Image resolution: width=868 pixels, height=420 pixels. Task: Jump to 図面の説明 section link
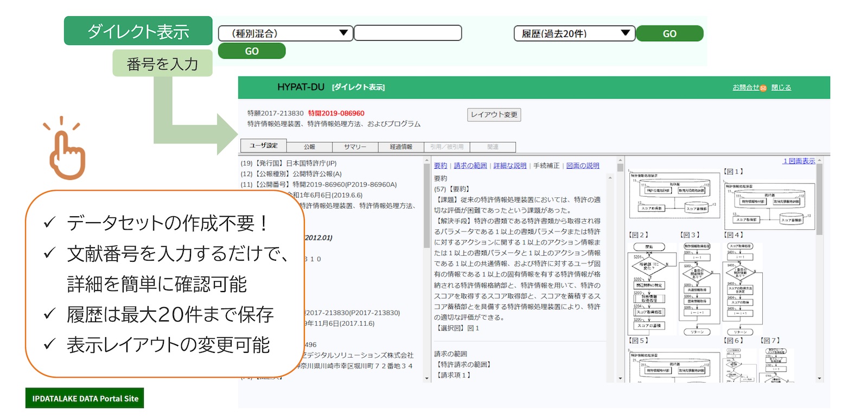tap(583, 166)
